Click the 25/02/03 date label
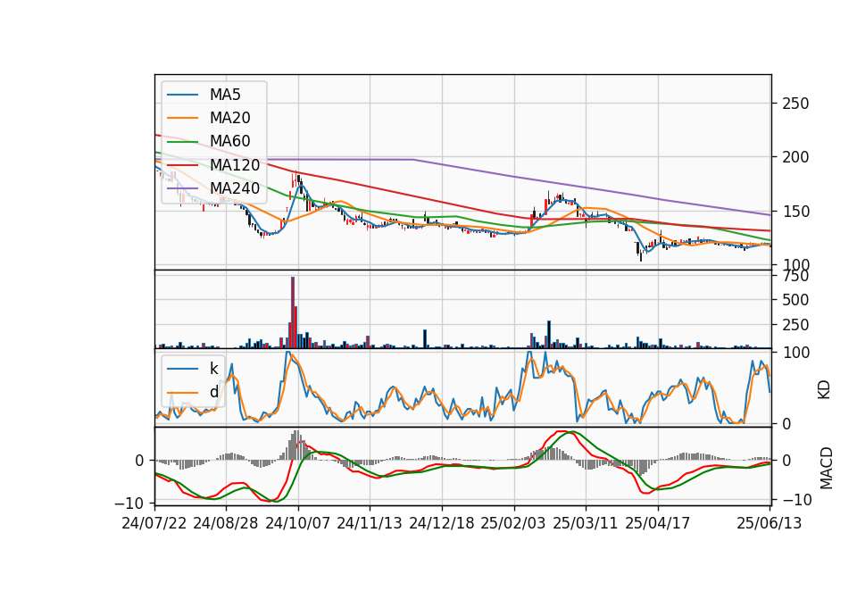 pos(513,523)
